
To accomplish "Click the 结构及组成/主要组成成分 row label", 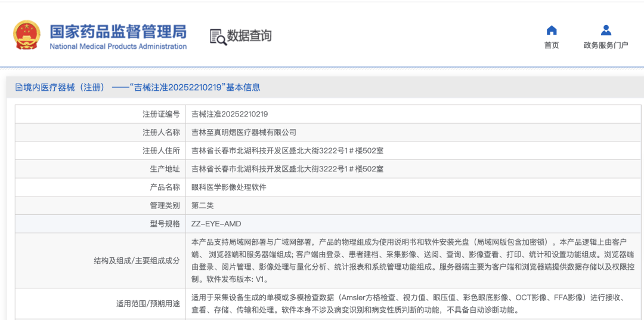I will point(137,260).
